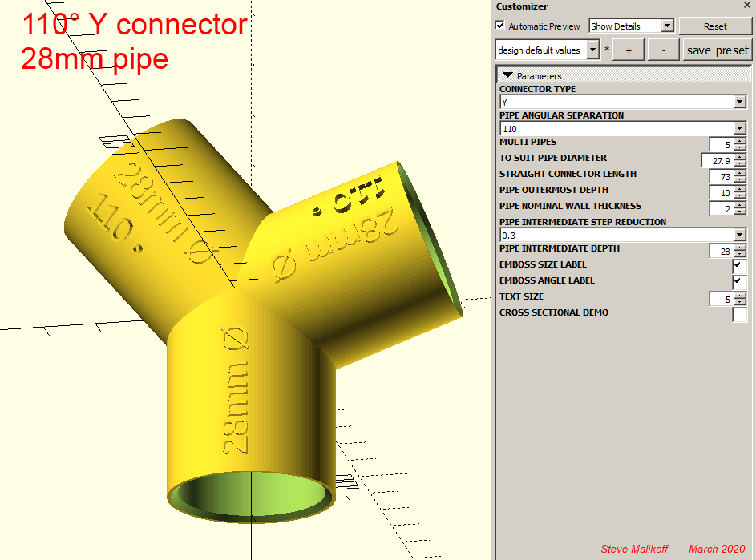
Task: Click the save preset button
Action: (718, 50)
